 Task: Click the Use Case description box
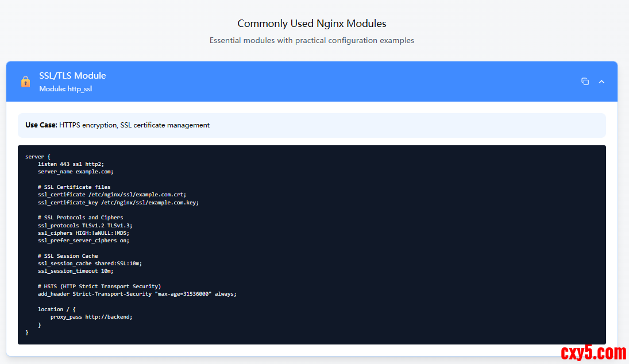pos(311,125)
